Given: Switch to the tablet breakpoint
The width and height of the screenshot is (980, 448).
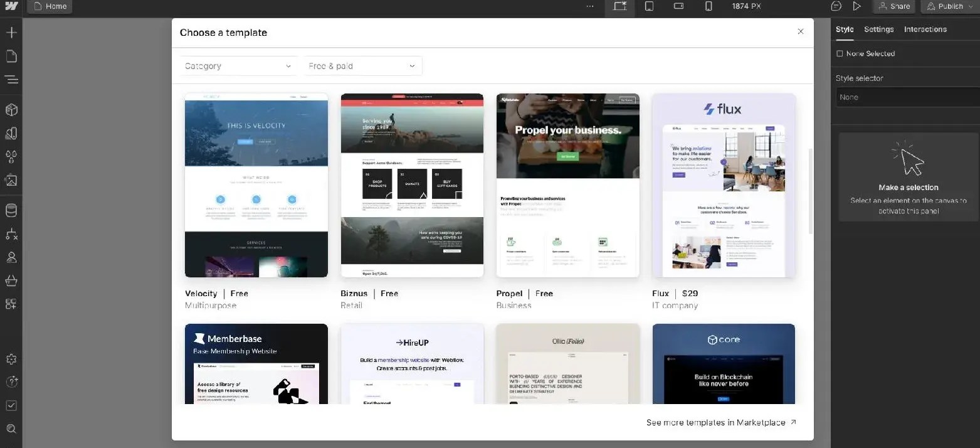Looking at the screenshot, I should 649,6.
